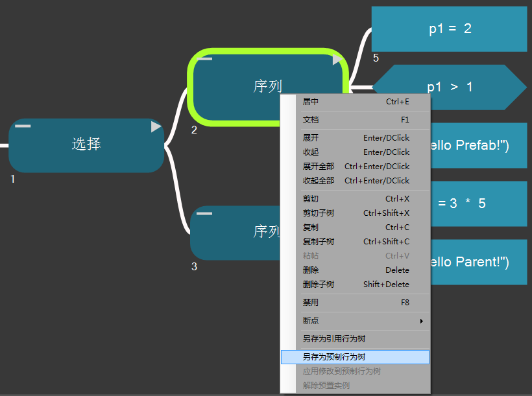Click the triangle arrow on 选择 node
This screenshot has width=532, height=396.
(x=156, y=127)
